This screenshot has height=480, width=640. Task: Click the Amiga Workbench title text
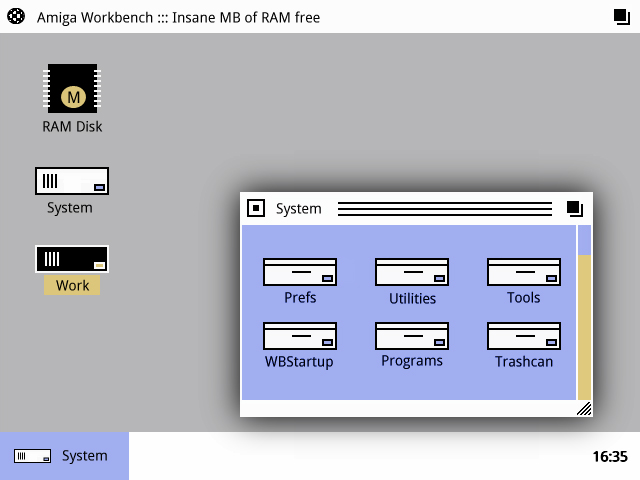(x=178, y=18)
